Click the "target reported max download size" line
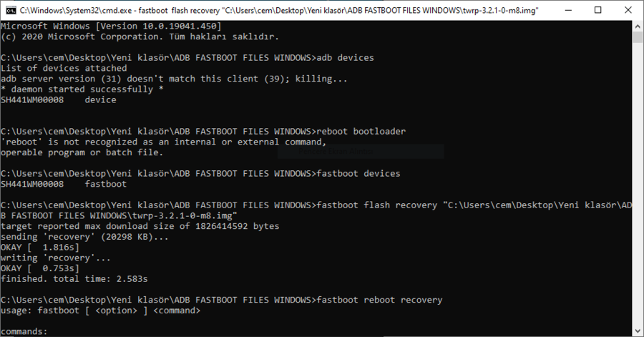 click(x=140, y=226)
